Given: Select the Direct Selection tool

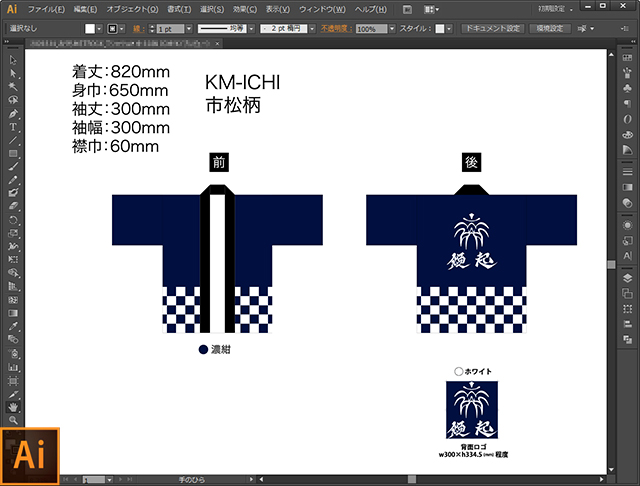Looking at the screenshot, I should [x=13, y=73].
